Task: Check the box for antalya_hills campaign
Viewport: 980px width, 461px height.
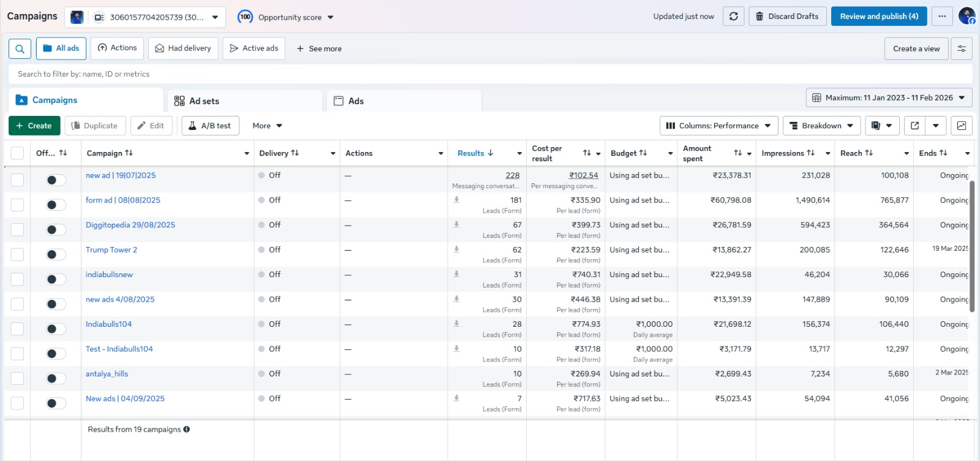Action: pos(17,379)
